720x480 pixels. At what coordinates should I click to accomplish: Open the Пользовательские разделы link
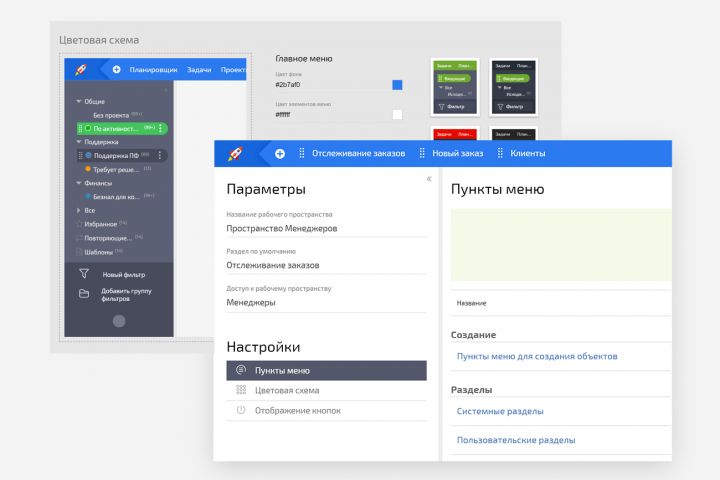pyautogui.click(x=516, y=440)
